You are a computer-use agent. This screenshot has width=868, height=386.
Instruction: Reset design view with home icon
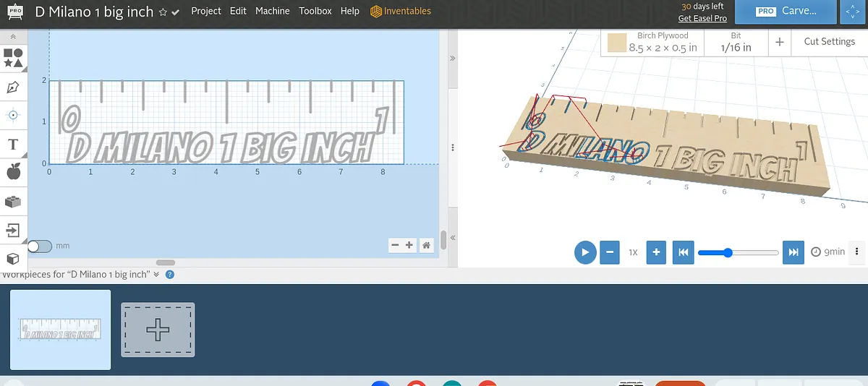[x=427, y=245]
